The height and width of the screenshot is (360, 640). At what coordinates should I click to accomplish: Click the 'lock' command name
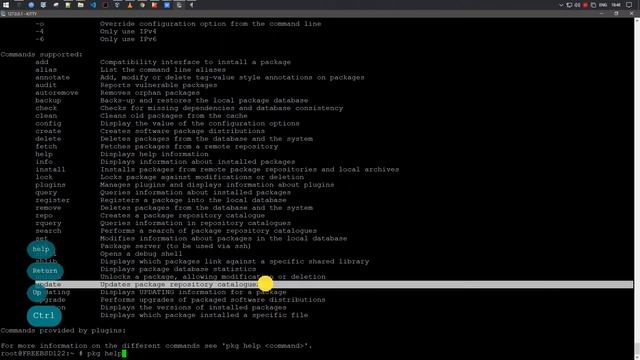click(44, 177)
